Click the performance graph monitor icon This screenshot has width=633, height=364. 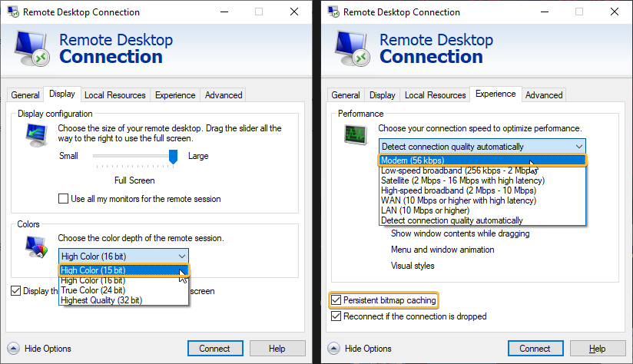click(x=356, y=135)
